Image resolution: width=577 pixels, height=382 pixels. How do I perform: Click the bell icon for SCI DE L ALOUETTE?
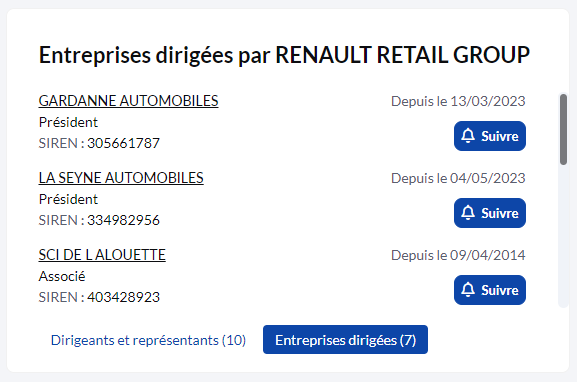coord(468,290)
